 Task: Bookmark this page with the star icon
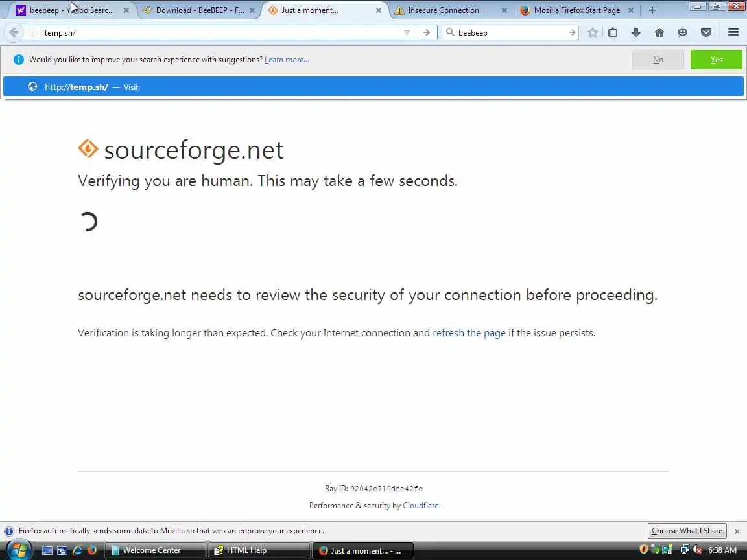click(x=592, y=32)
